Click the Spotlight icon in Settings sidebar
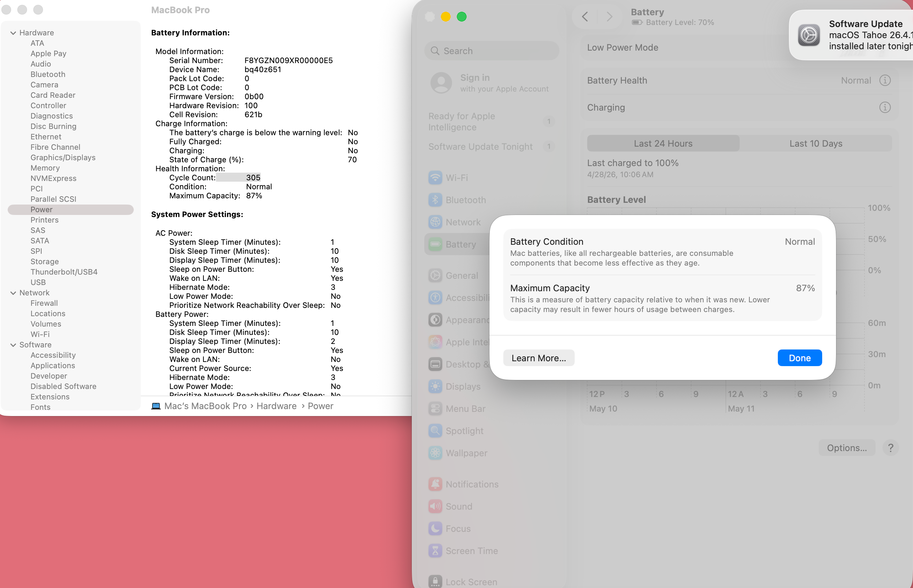The height and width of the screenshot is (588, 913). point(435,431)
